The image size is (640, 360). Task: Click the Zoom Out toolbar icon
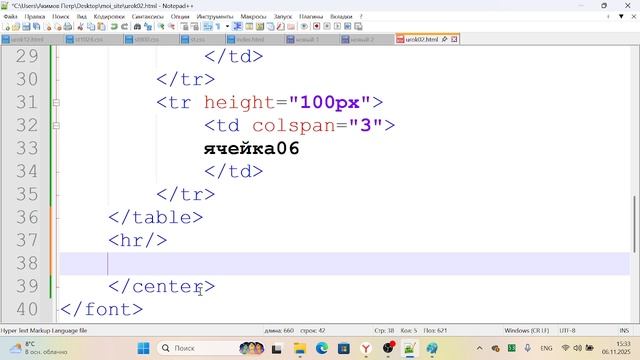pyautogui.click(x=171, y=27)
